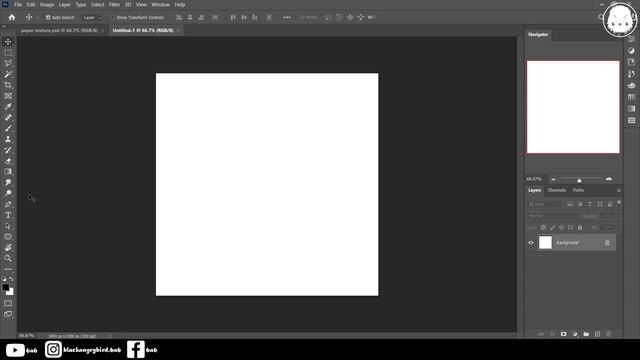Switch to the Paths tab
This screenshot has height=360, width=640.
[x=578, y=190]
